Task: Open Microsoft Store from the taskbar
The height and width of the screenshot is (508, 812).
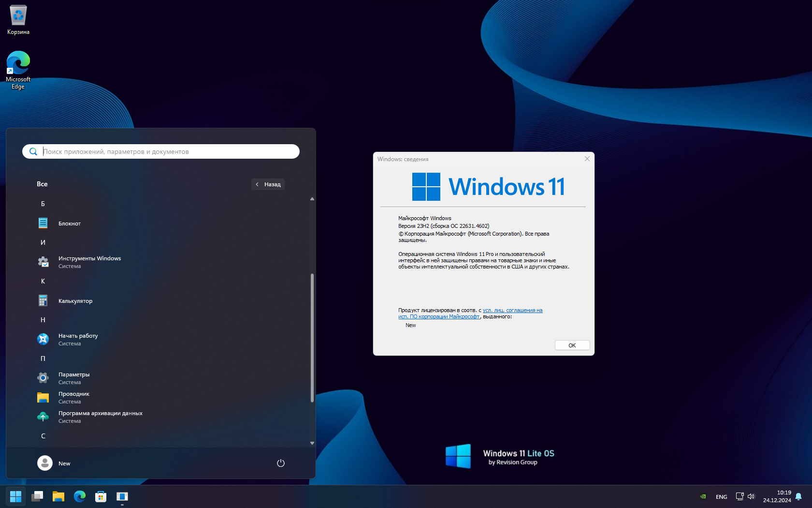Action: [101, 496]
